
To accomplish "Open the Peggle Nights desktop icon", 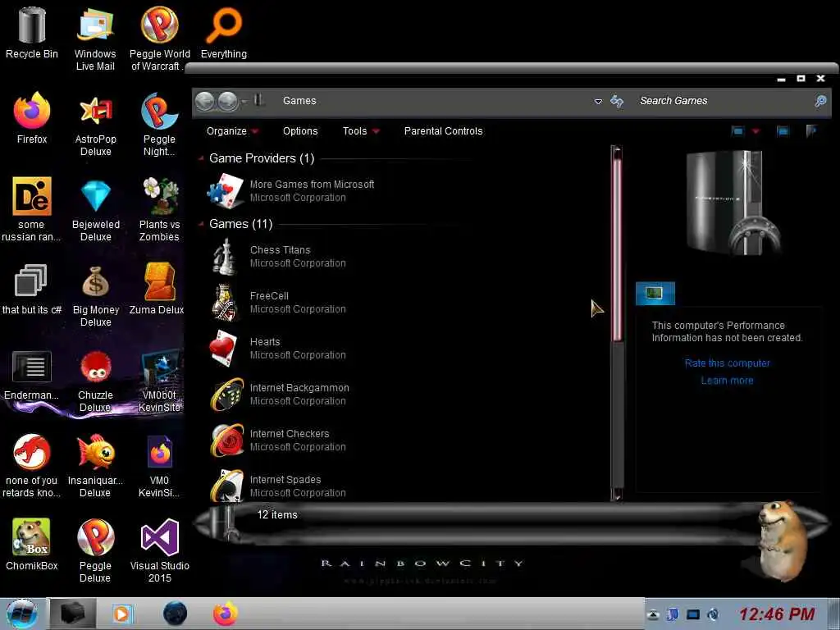I will [159, 112].
